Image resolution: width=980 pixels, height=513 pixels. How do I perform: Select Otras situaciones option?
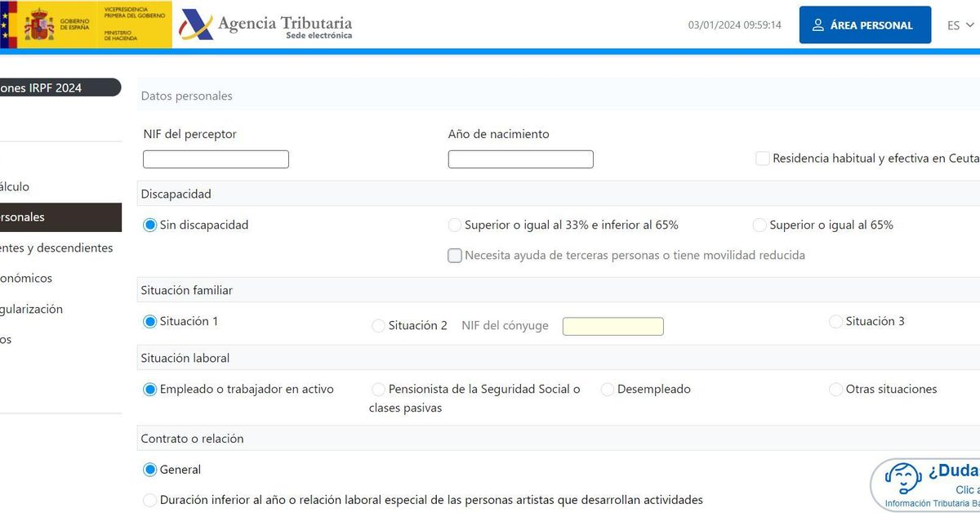[x=835, y=389]
